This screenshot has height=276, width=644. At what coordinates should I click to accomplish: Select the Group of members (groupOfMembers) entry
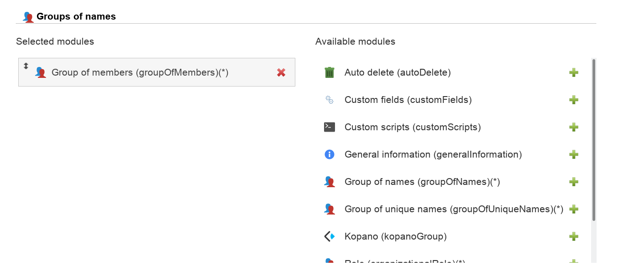click(140, 72)
